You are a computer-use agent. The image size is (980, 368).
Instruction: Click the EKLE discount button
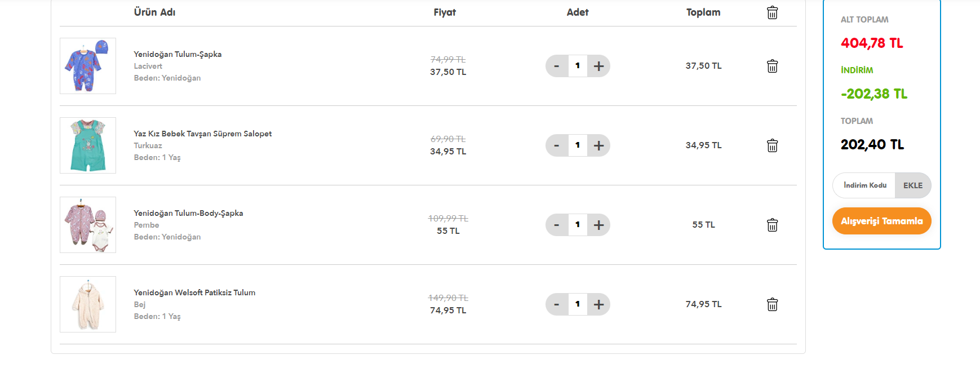coord(913,185)
